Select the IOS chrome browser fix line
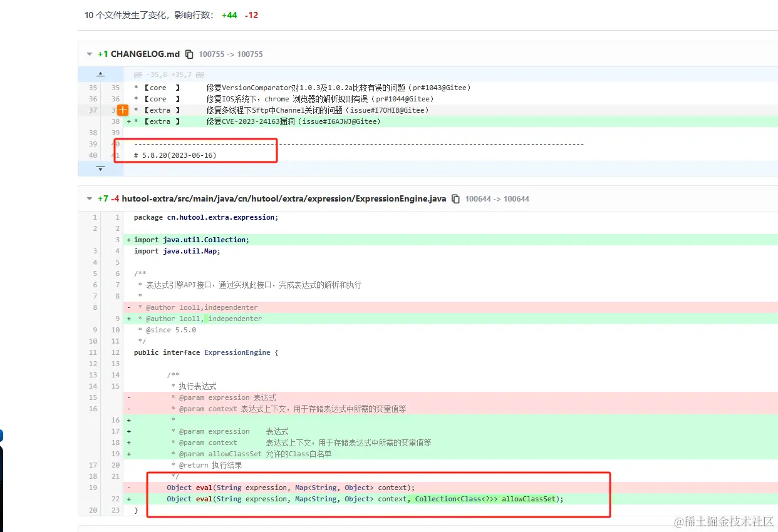 click(284, 99)
